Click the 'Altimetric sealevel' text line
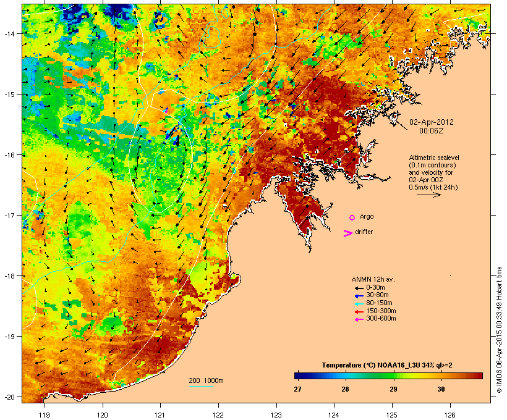507x420 pixels. 434,157
